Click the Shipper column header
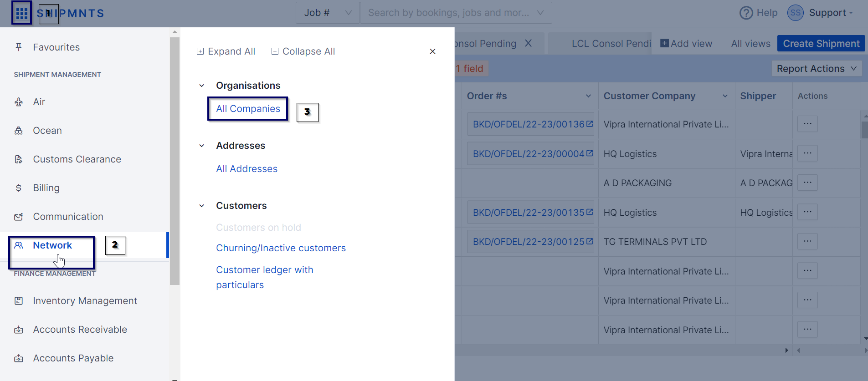The width and height of the screenshot is (868, 381). 758,96
